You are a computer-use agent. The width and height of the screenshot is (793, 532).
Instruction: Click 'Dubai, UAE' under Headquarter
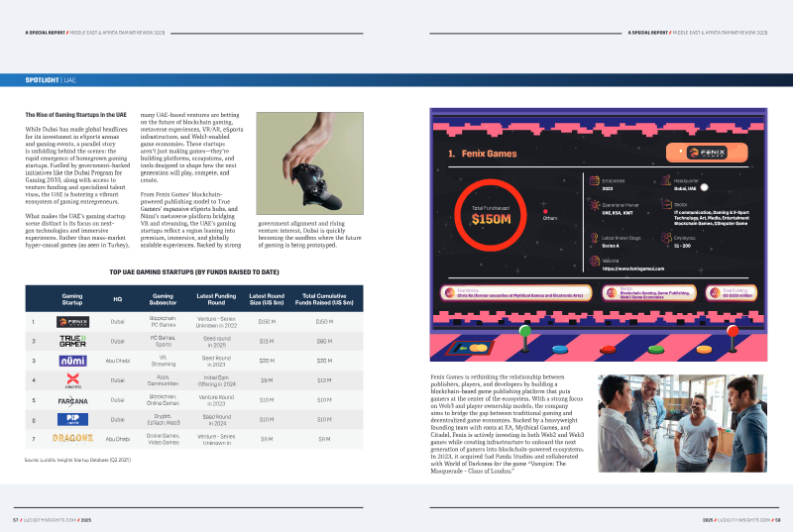point(685,188)
